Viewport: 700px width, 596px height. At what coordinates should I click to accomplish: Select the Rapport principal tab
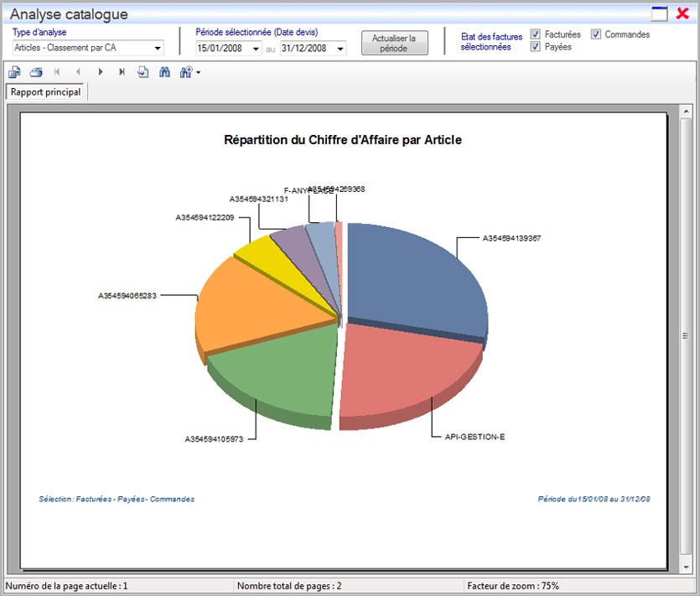(x=45, y=92)
